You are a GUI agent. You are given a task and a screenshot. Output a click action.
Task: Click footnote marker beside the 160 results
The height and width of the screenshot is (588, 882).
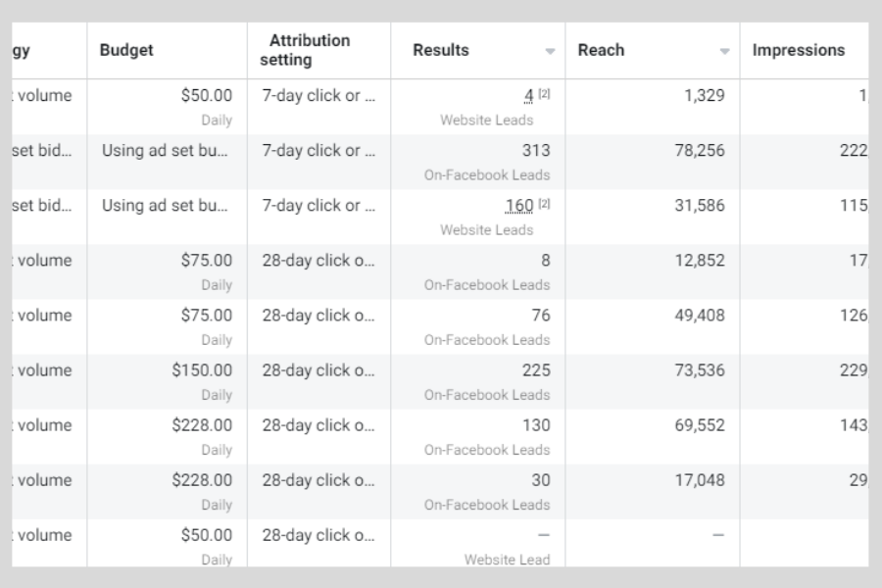[x=544, y=204]
